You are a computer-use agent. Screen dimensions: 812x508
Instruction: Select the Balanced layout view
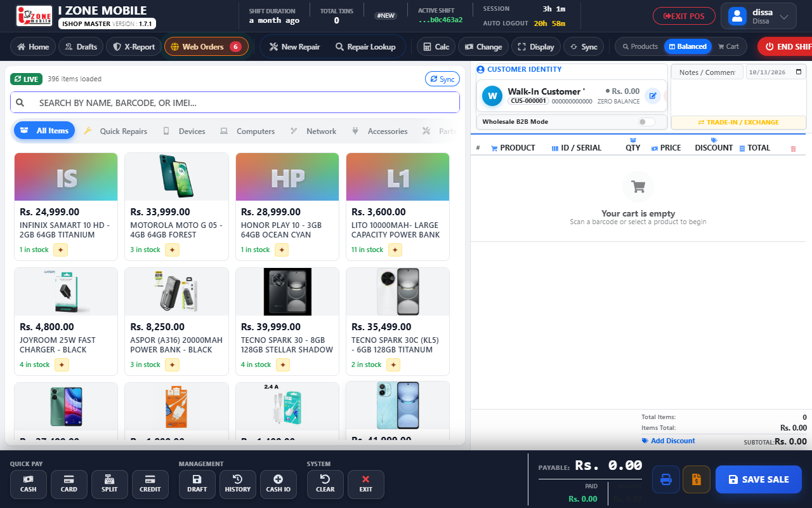click(687, 46)
